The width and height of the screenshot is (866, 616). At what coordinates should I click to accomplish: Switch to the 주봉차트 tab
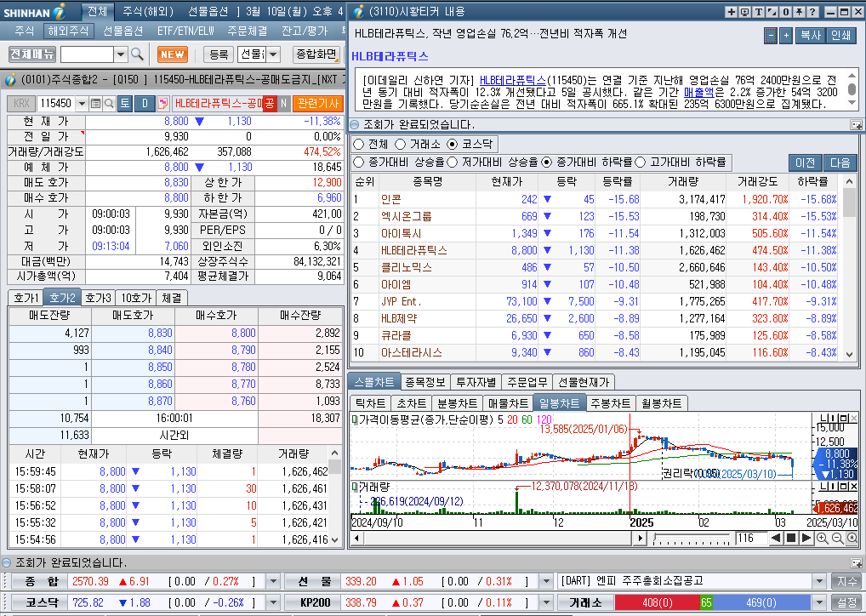pos(610,403)
